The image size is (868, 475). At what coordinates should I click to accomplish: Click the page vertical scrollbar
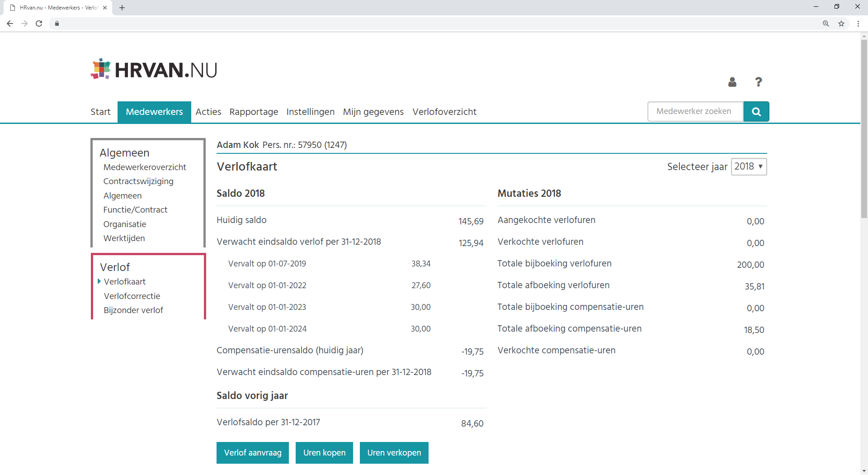tap(864, 129)
